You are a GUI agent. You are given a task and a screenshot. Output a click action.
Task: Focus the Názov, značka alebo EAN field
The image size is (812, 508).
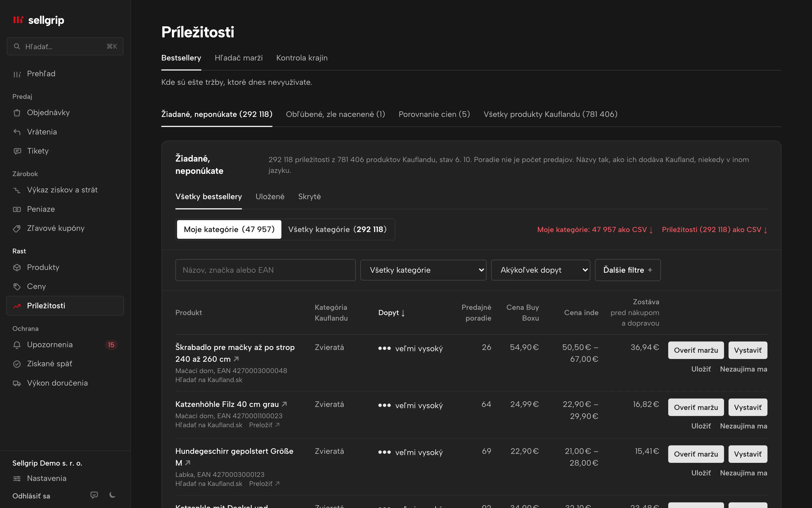pos(265,270)
